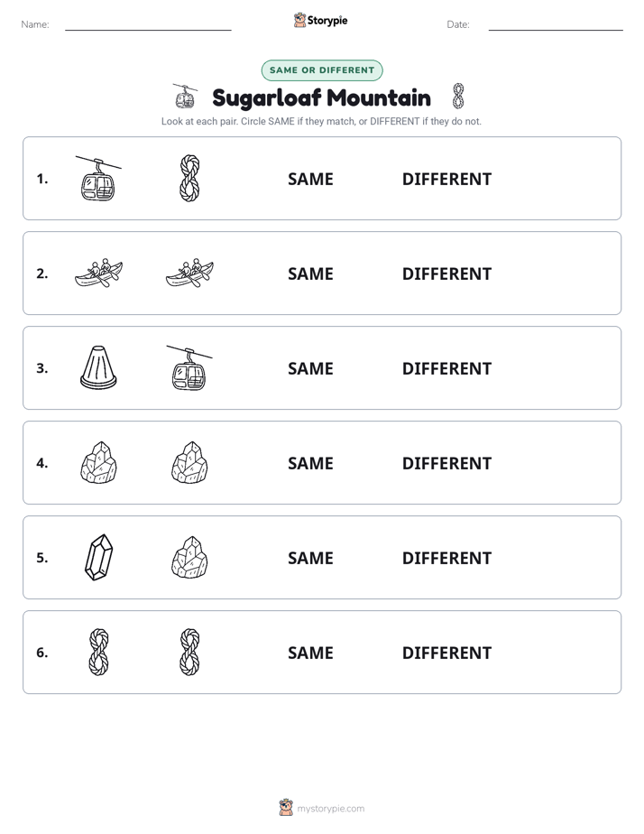Choose DIFFERENT for question 3
The width and height of the screenshot is (644, 834).
point(446,368)
